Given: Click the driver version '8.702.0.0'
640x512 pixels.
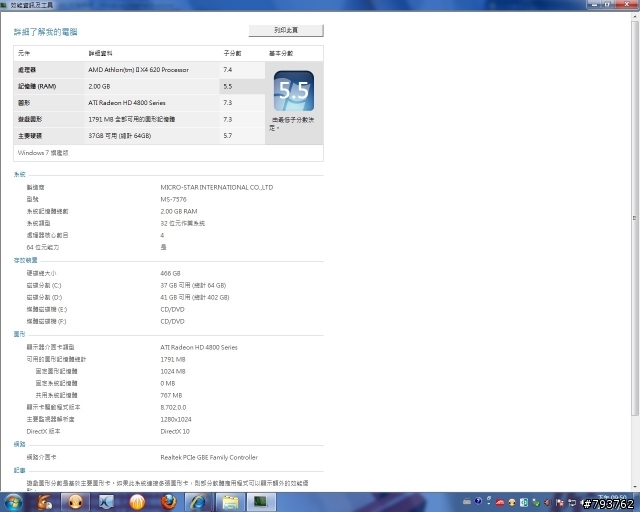Looking at the screenshot, I should 173,407.
